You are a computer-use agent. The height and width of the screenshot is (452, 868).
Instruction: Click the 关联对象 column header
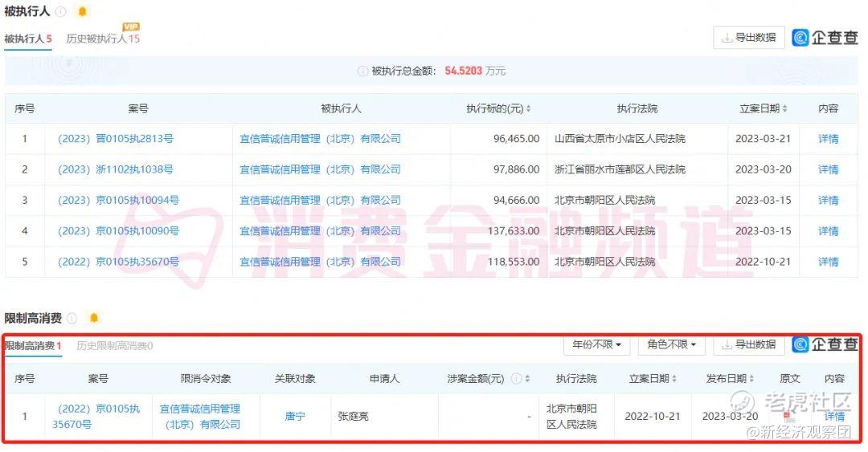tap(295, 379)
